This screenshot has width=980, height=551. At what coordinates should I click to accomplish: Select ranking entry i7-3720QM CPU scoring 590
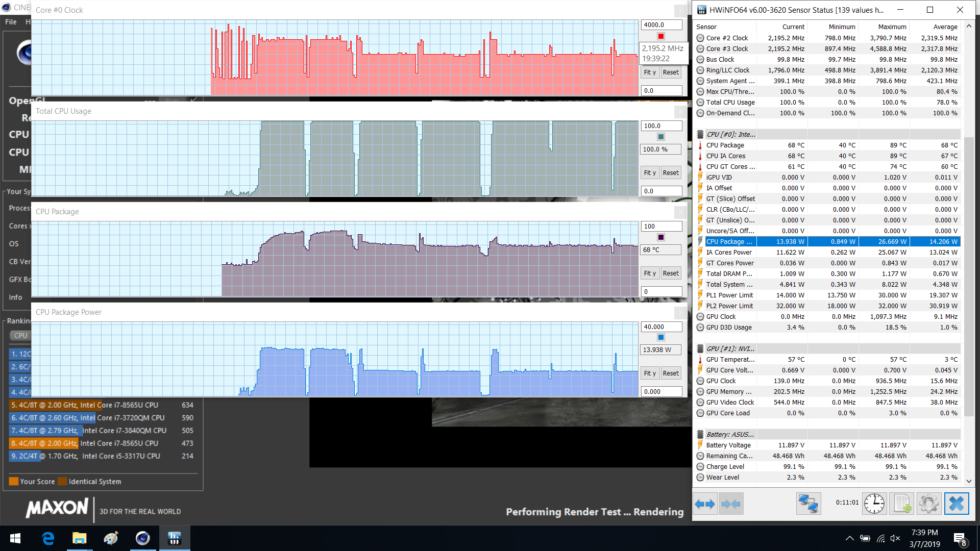click(102, 418)
